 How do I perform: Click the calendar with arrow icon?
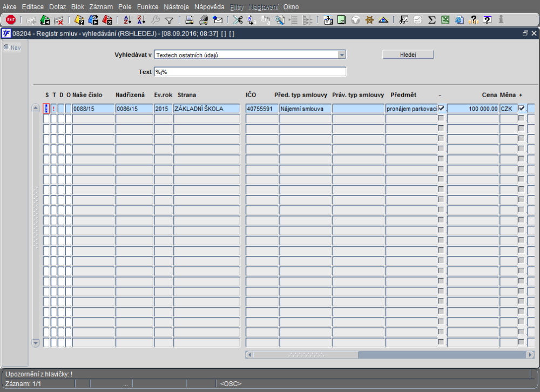pos(328,20)
